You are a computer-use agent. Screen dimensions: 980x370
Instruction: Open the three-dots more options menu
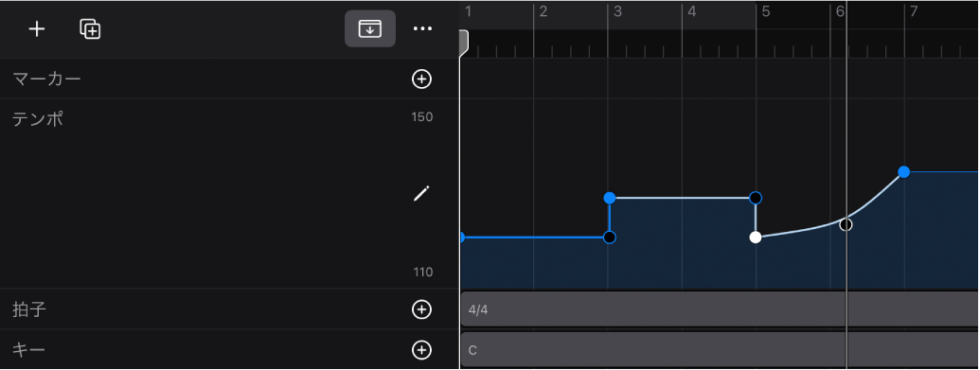tap(423, 28)
